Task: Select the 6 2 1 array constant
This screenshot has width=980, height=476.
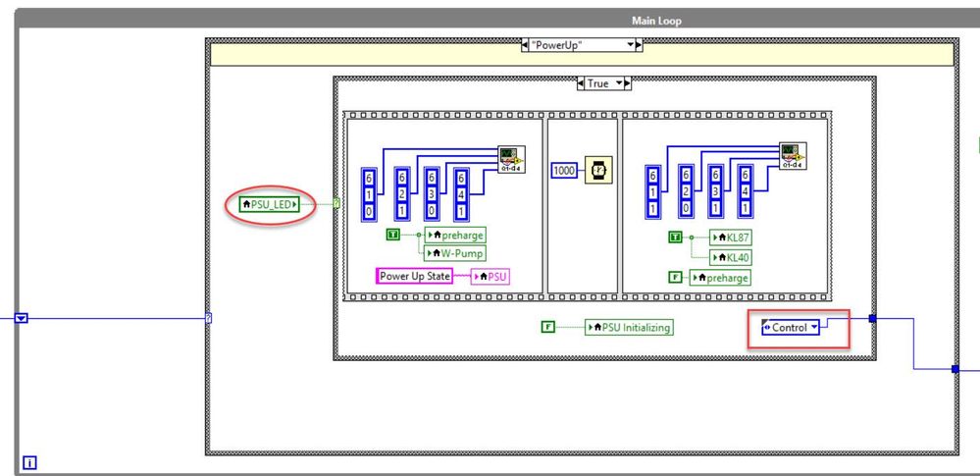Action: [400, 193]
